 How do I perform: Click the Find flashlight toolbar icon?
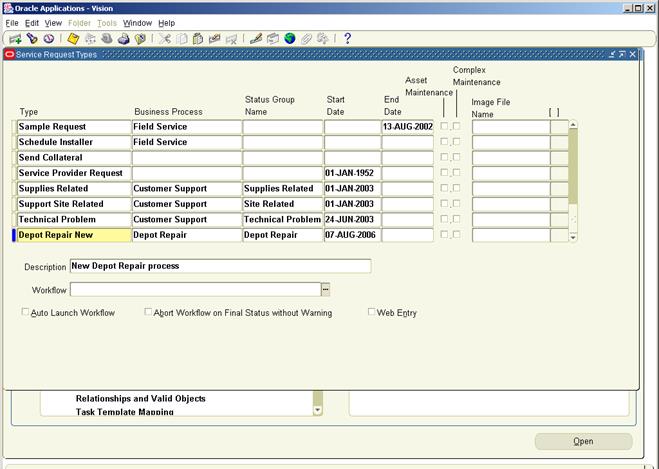click(x=32, y=39)
